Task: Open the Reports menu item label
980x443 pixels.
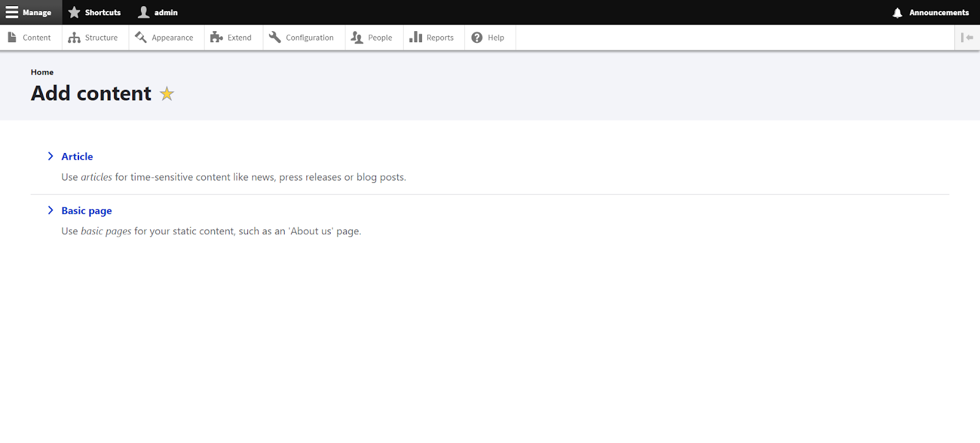Action: coord(440,37)
